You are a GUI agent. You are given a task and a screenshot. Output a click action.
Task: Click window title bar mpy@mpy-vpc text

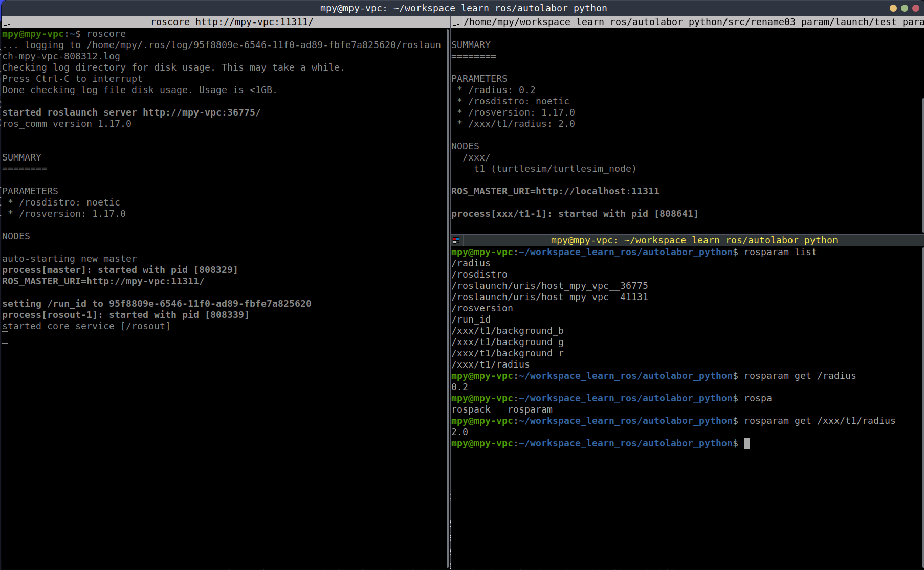pyautogui.click(x=463, y=8)
